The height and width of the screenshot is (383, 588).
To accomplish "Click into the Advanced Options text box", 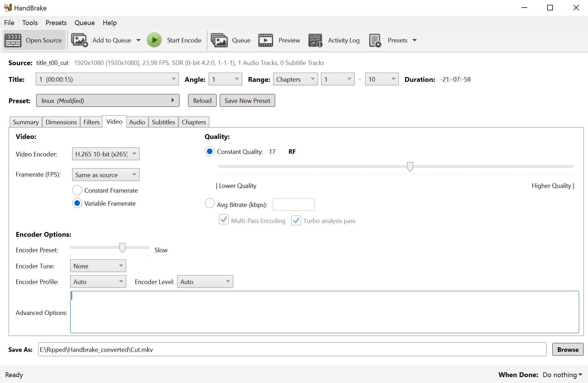I will [x=324, y=312].
